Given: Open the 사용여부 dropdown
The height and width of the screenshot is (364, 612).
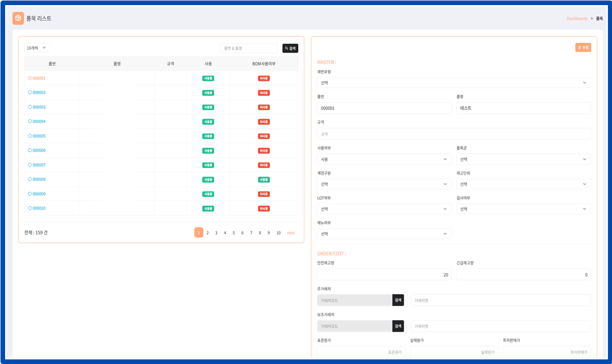Looking at the screenshot, I should coord(384,159).
